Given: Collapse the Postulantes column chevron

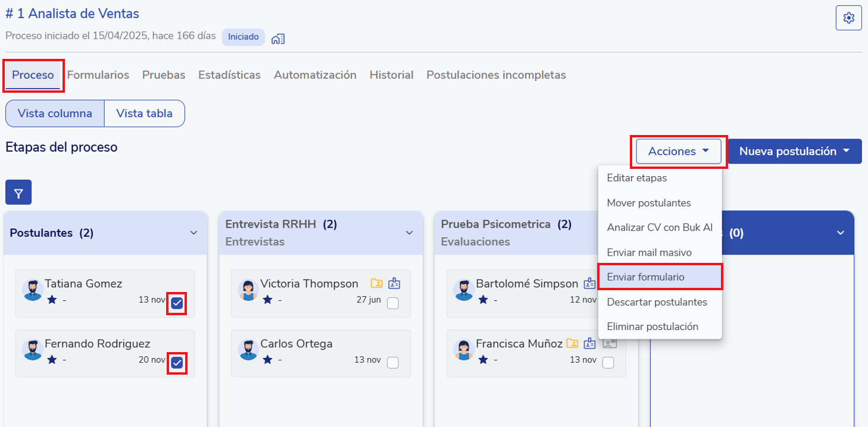Looking at the screenshot, I should pyautogui.click(x=193, y=233).
